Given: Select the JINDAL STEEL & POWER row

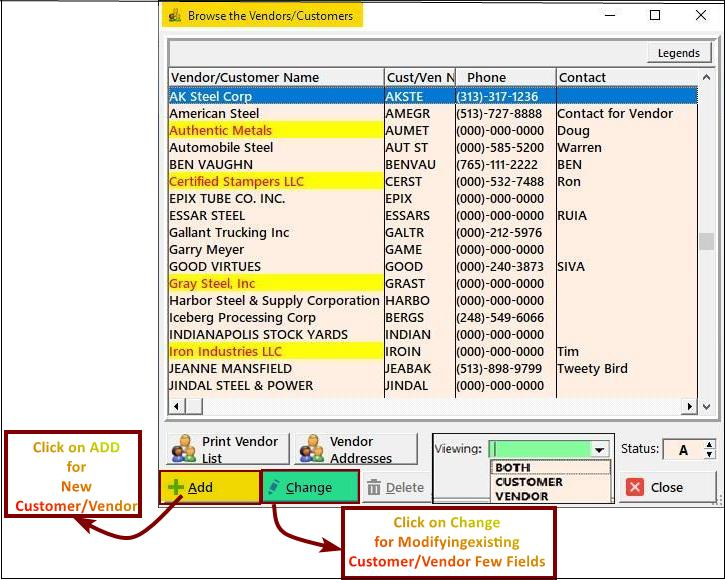Looking at the screenshot, I should 433,386.
